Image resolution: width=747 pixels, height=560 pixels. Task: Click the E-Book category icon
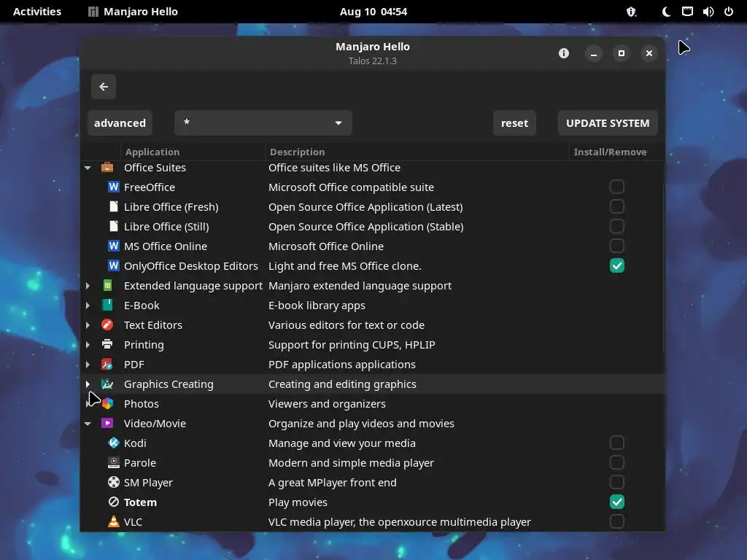coord(107,306)
